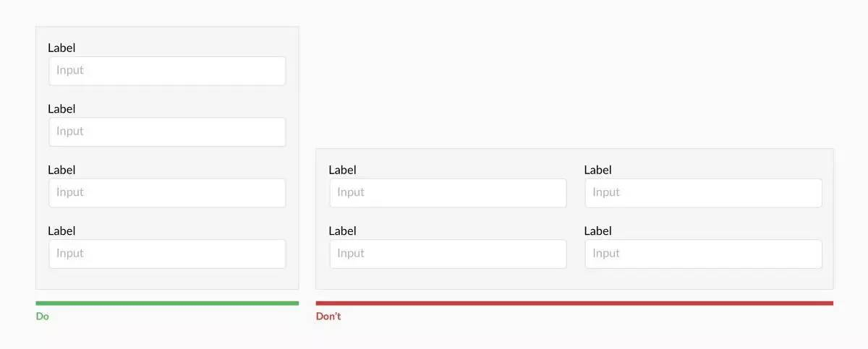Click the third input field in the Do form
The width and height of the screenshot is (868, 349).
click(167, 193)
